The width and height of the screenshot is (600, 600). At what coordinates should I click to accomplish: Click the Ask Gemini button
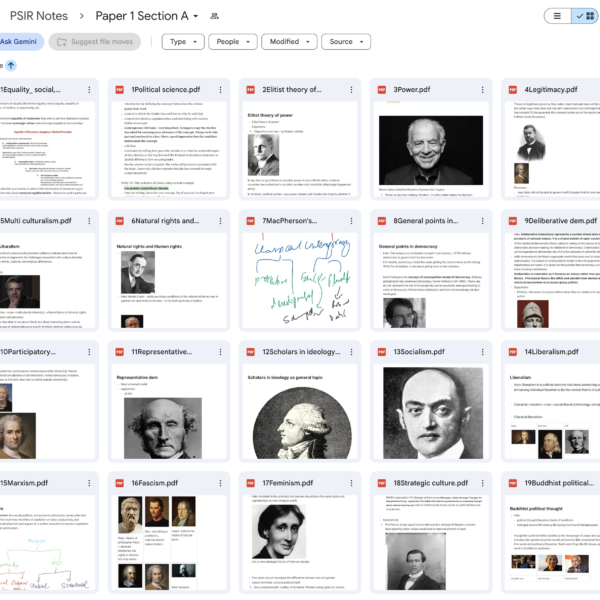point(19,42)
